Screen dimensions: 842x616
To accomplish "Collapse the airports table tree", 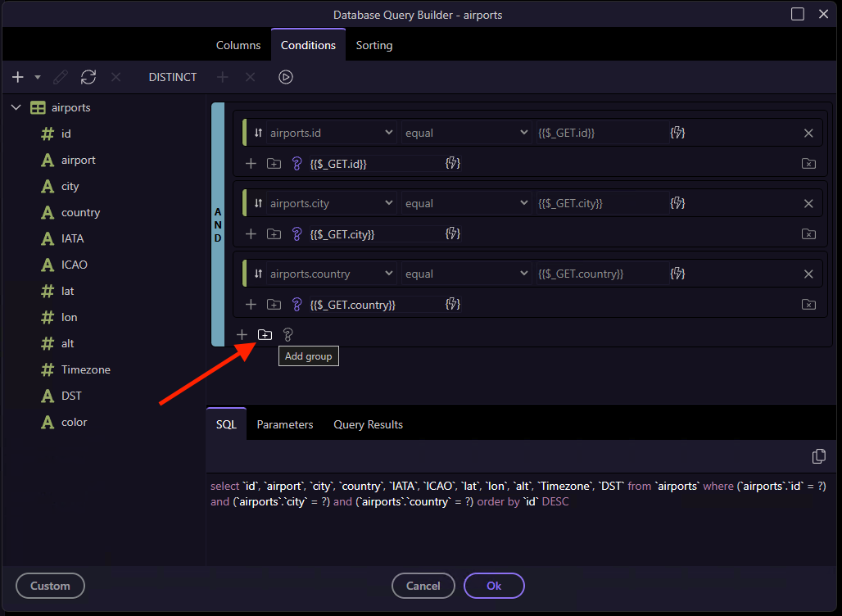I will click(16, 107).
